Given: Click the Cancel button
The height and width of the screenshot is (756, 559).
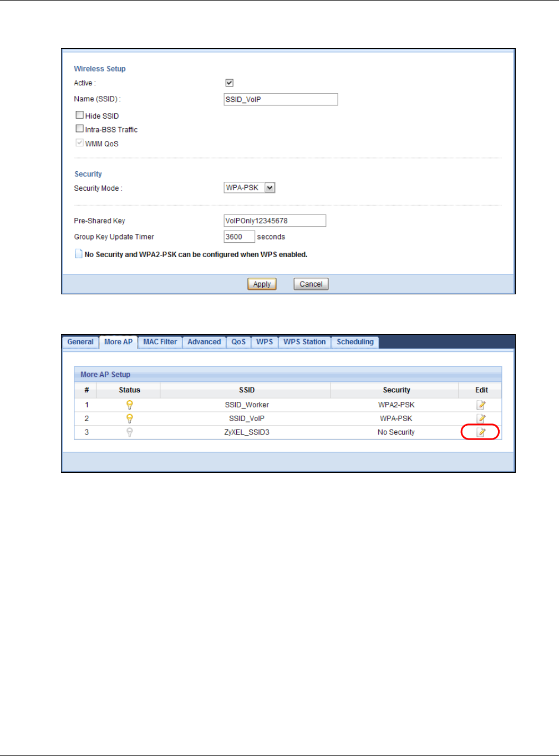Looking at the screenshot, I should point(311,284).
